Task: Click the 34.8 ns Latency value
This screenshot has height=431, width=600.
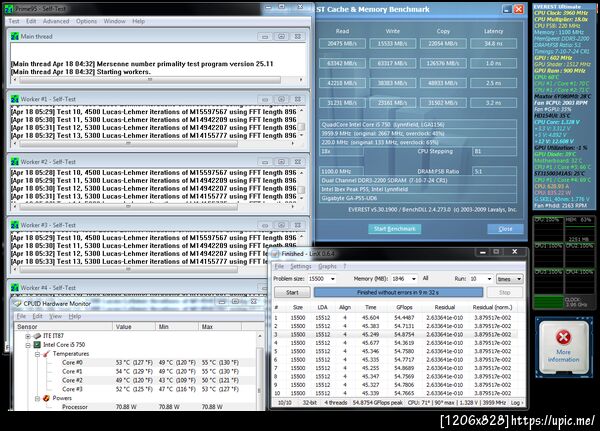Action: tap(493, 44)
